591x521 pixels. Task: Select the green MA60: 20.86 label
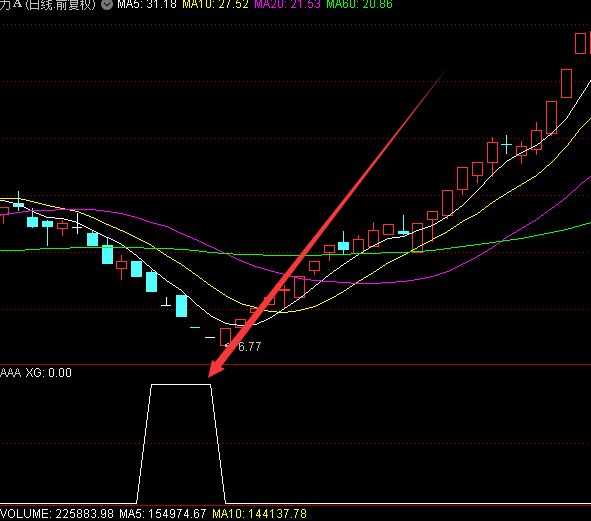pyautogui.click(x=359, y=5)
